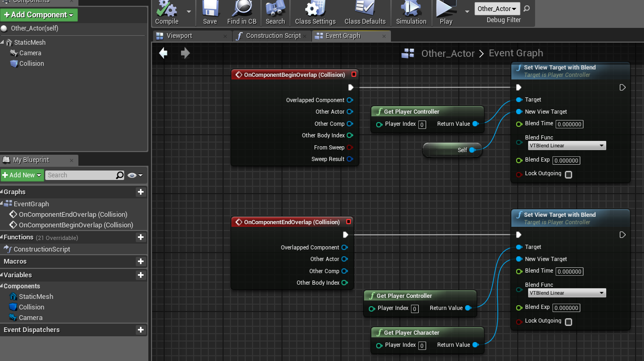Image resolution: width=644 pixels, height=361 pixels.
Task: Toggle the OnComponentEndOverlap node's red square indicator
Action: click(x=348, y=222)
